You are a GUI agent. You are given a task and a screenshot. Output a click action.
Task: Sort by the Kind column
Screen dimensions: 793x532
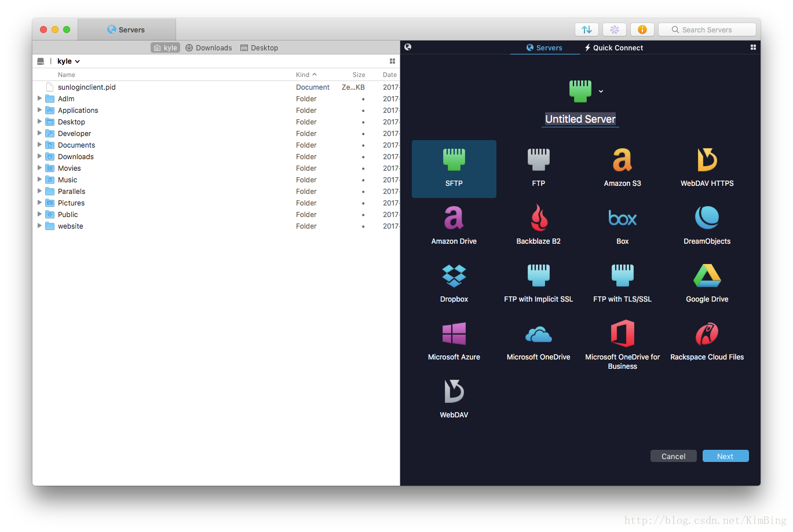coord(306,75)
